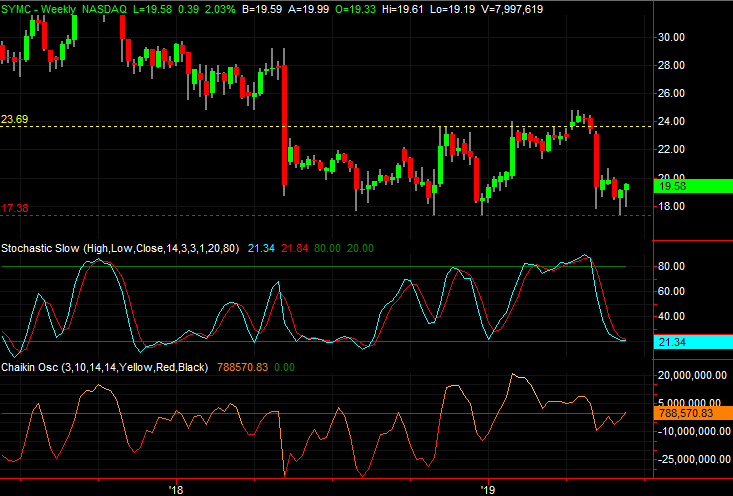The image size is (733, 496).
Task: Click the volume value V=7,997,619
Action: [x=510, y=9]
